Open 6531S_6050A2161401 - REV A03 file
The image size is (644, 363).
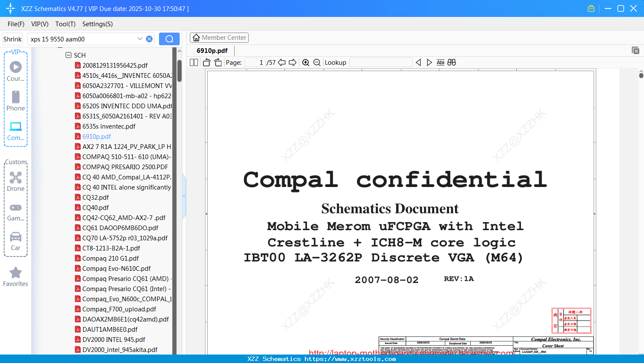[123, 116]
